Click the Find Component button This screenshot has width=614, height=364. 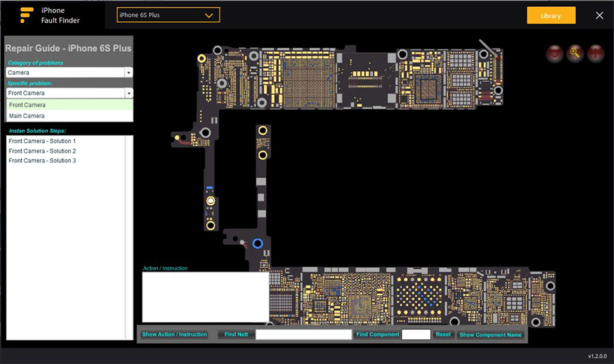[377, 335]
